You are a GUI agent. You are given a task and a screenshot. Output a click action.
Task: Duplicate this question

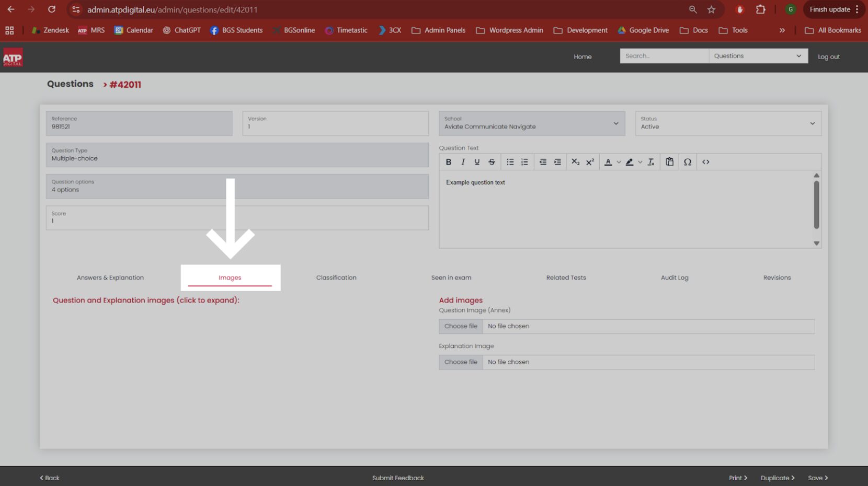click(x=778, y=478)
